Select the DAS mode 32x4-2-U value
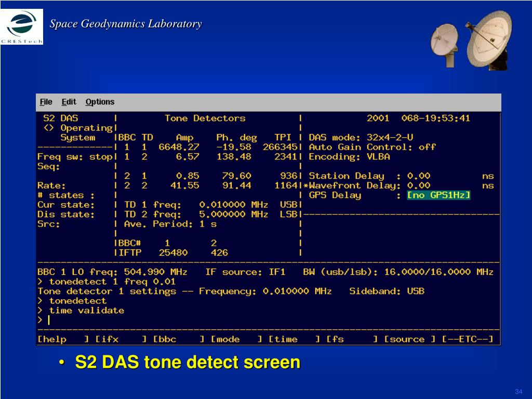Viewport: 532px width, 399px height. 390,138
